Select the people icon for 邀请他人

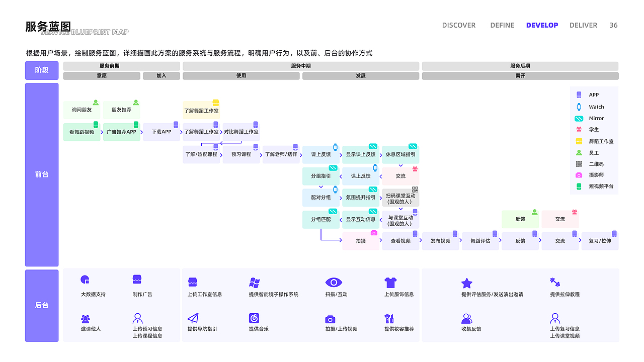pos(86,317)
